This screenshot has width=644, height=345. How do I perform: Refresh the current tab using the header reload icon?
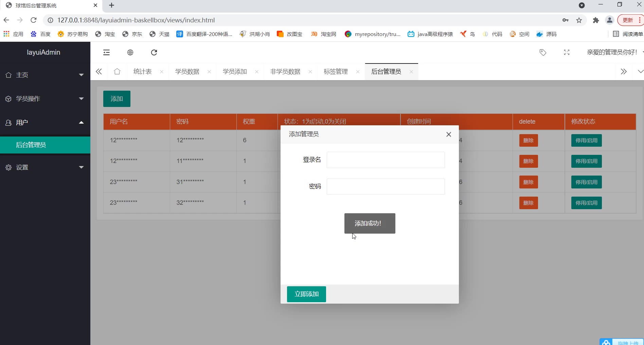[154, 52]
